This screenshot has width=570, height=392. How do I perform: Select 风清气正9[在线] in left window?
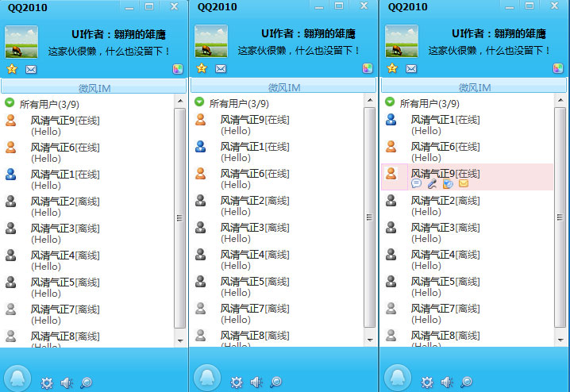pos(87,125)
